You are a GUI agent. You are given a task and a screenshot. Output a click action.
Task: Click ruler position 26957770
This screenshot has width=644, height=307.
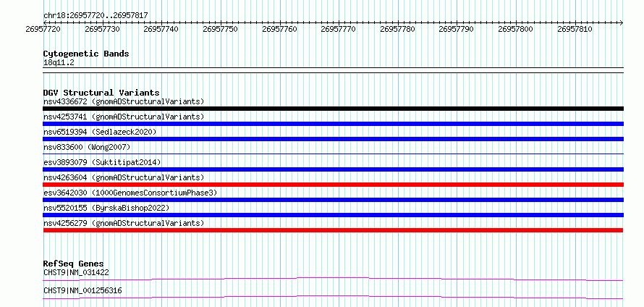tap(339, 29)
